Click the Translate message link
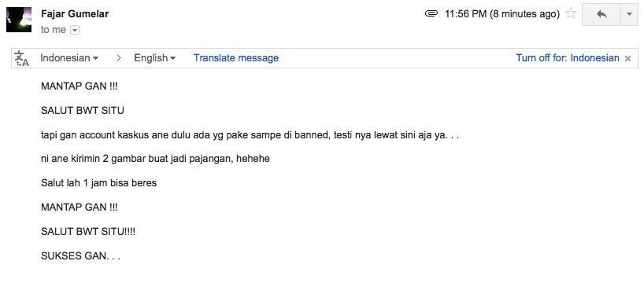 pyautogui.click(x=236, y=58)
